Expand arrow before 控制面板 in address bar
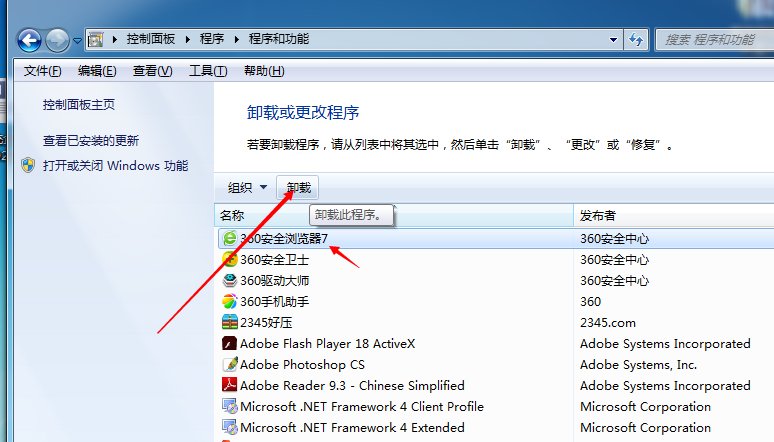The height and width of the screenshot is (442, 774). pos(115,39)
